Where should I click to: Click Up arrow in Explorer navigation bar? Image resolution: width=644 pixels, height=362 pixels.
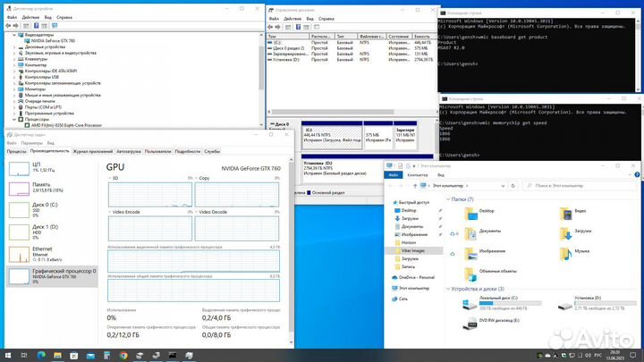point(415,186)
